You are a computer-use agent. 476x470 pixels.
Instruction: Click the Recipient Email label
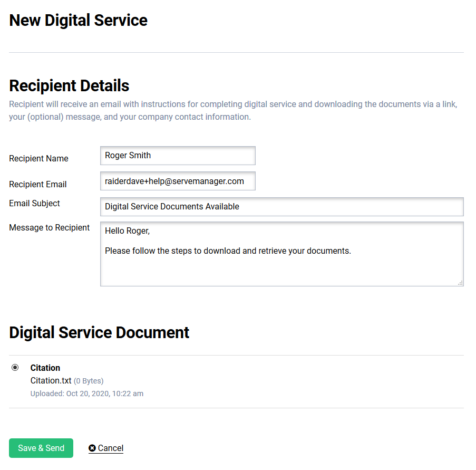click(38, 185)
